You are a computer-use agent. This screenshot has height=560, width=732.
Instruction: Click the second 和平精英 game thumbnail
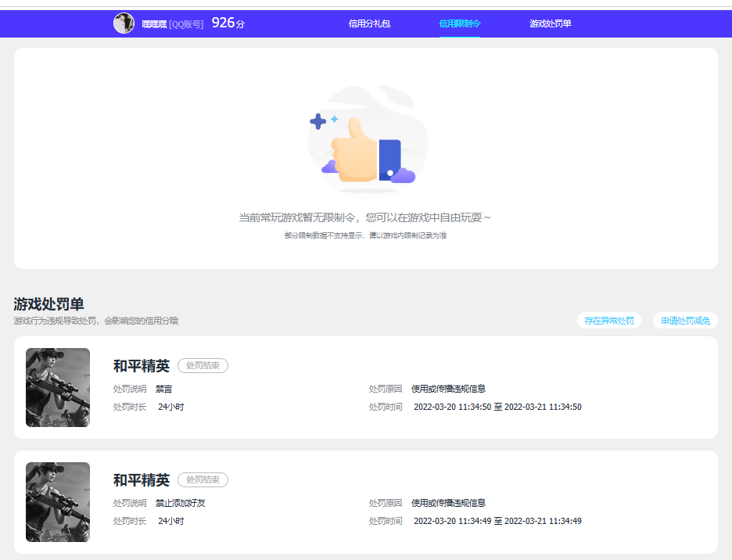[58, 501]
